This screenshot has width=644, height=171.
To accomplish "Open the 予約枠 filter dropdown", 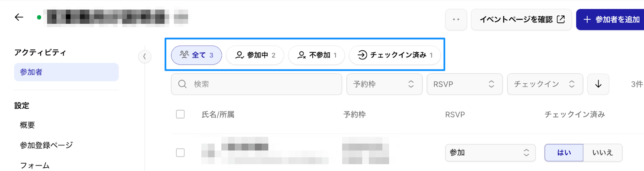I will point(384,84).
